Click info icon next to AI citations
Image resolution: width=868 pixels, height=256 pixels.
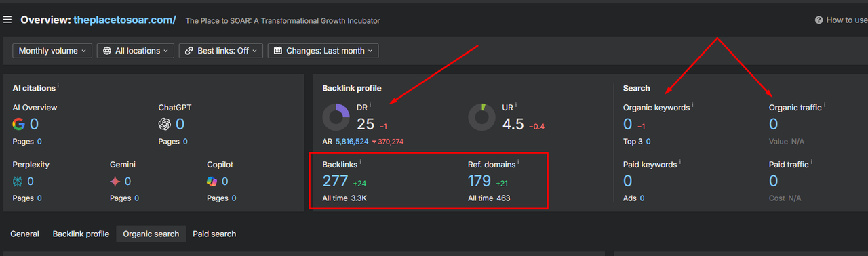tap(58, 87)
